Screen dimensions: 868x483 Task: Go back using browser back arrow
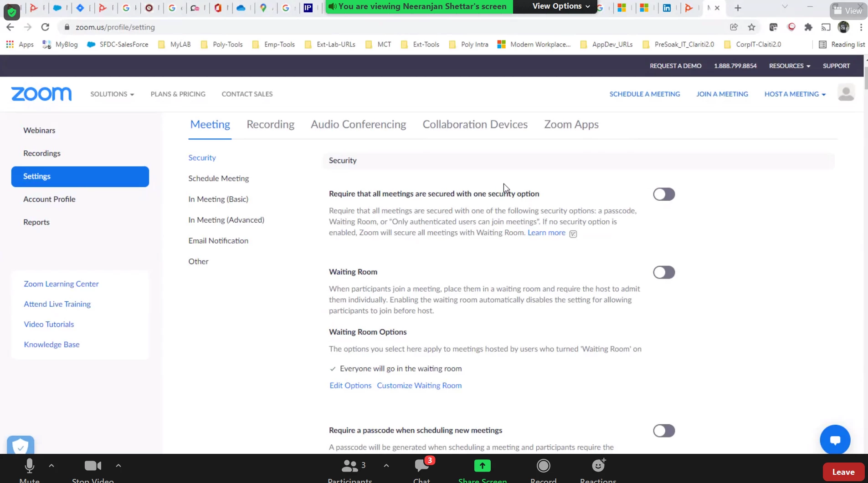click(x=10, y=27)
